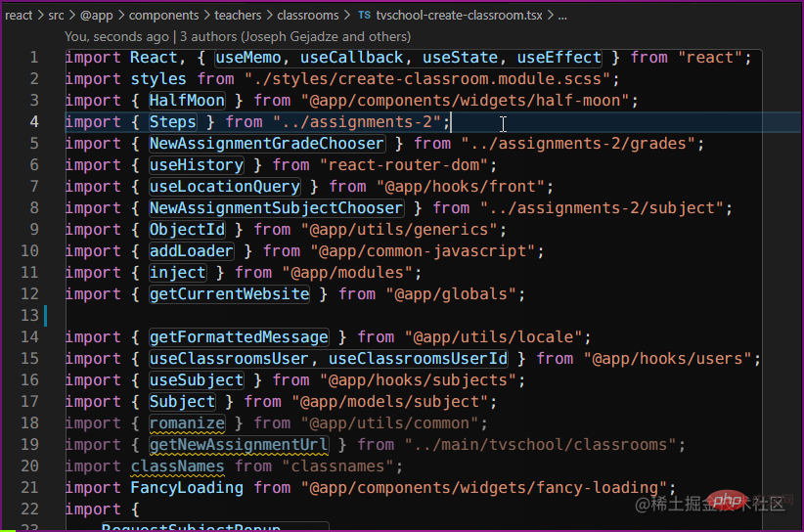Image resolution: width=804 pixels, height=532 pixels.
Task: Expand the trailing '...' breadcrumb symbol
Action: [561, 16]
